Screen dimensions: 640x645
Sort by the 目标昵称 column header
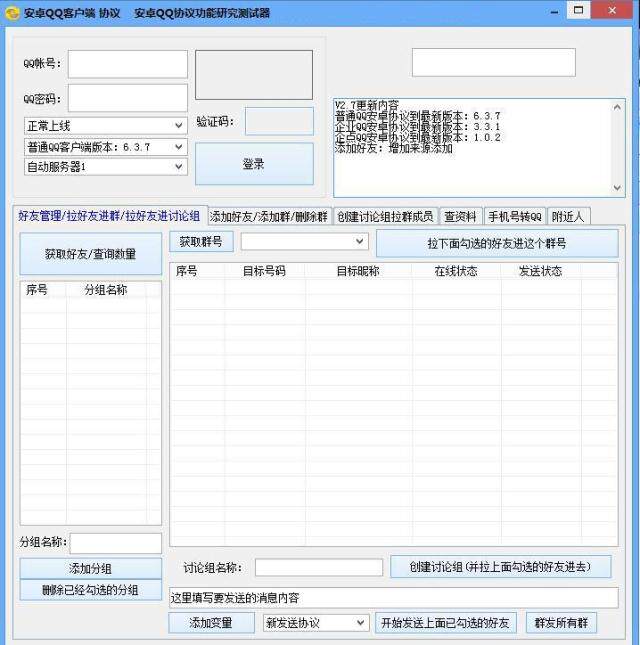tap(358, 271)
